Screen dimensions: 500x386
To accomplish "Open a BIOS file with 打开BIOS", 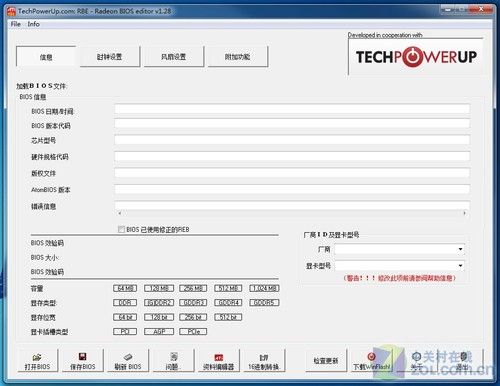I will pos(37,361).
